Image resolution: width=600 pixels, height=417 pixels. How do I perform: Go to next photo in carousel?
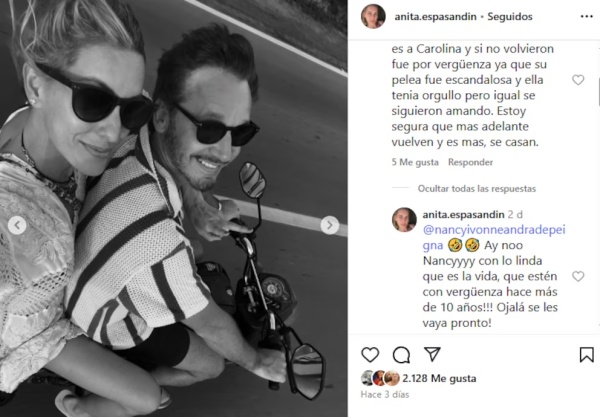(x=329, y=225)
